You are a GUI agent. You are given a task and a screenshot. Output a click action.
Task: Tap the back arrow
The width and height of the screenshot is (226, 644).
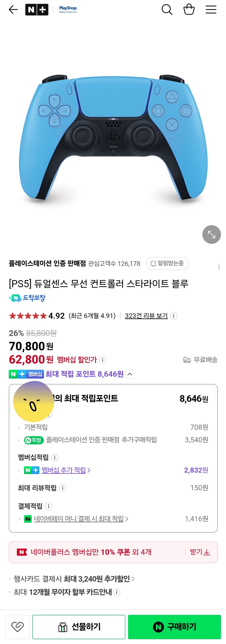[13, 10]
